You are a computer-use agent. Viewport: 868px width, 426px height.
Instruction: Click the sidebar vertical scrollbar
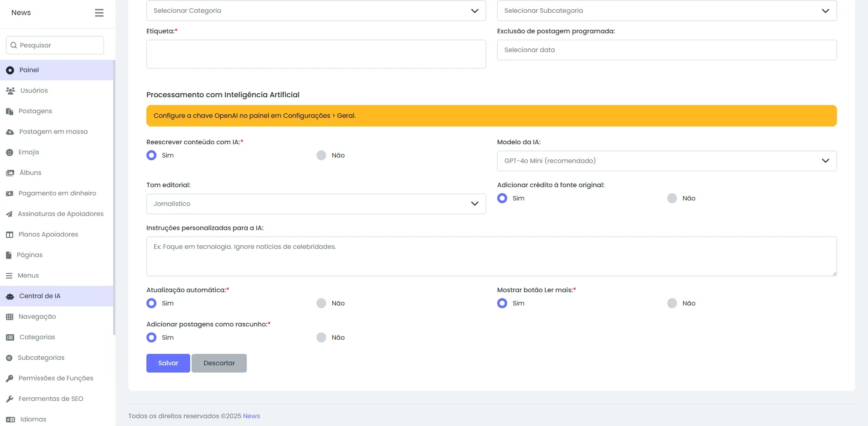(114, 197)
